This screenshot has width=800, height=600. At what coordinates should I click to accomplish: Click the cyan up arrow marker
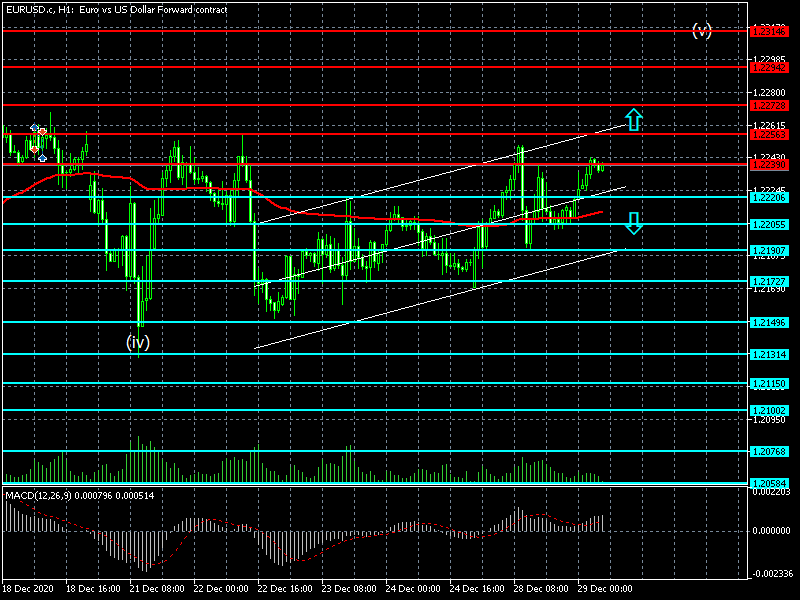[x=634, y=118]
